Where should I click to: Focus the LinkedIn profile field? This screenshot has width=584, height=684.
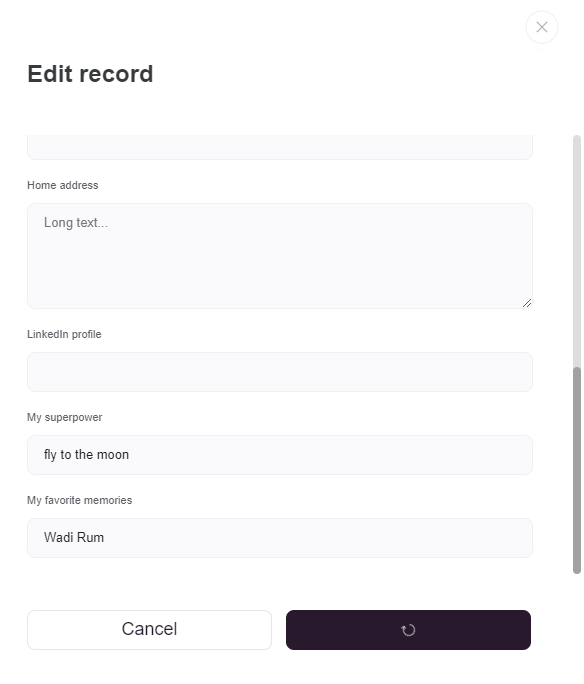[280, 372]
